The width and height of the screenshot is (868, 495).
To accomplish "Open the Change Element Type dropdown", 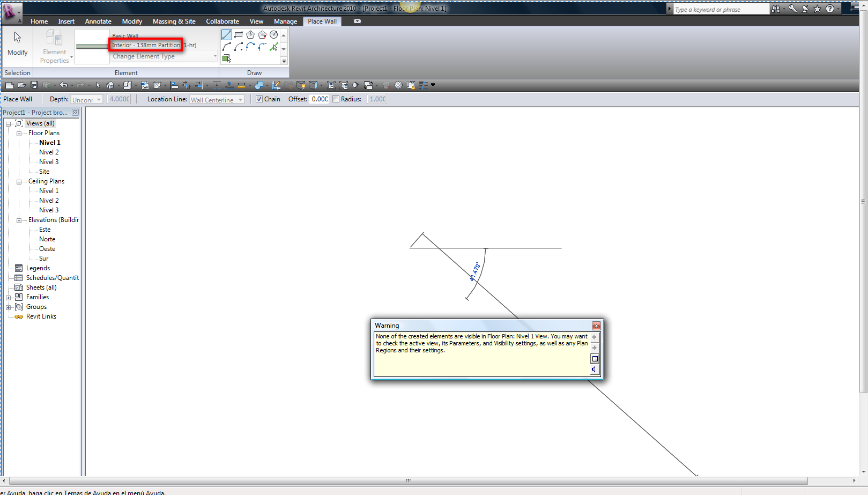I will click(164, 56).
